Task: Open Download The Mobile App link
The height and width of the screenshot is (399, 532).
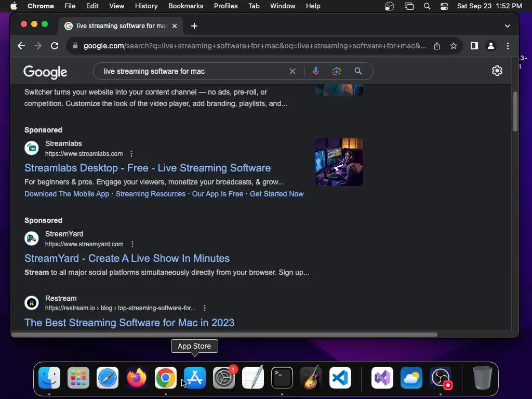Action: (67, 194)
